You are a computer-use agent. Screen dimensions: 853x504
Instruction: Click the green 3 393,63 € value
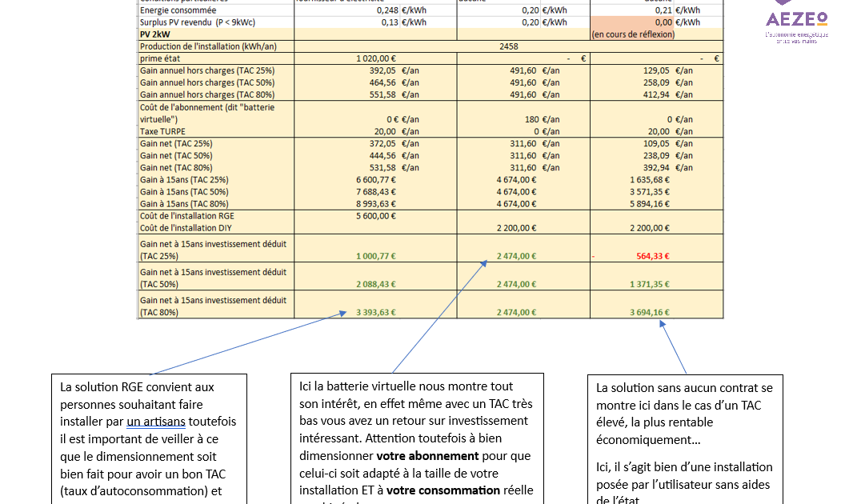coord(375,313)
